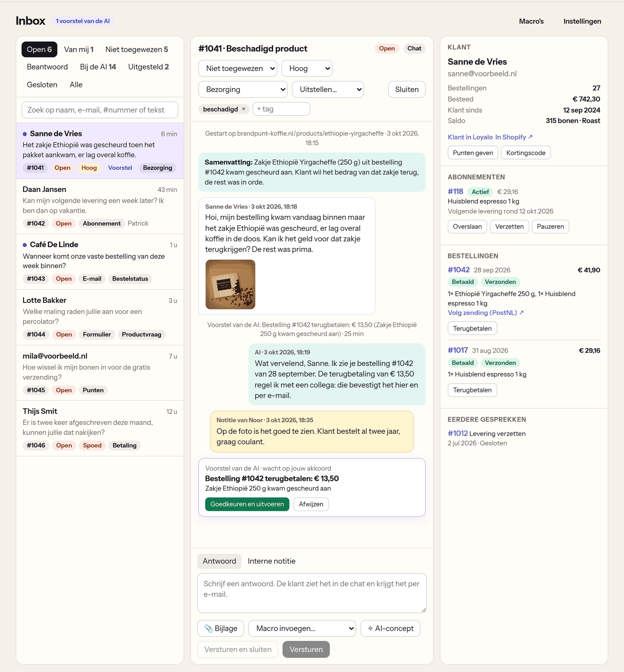Click Goedkeuren en uitvoeren button
The image size is (624, 672).
coord(247,504)
